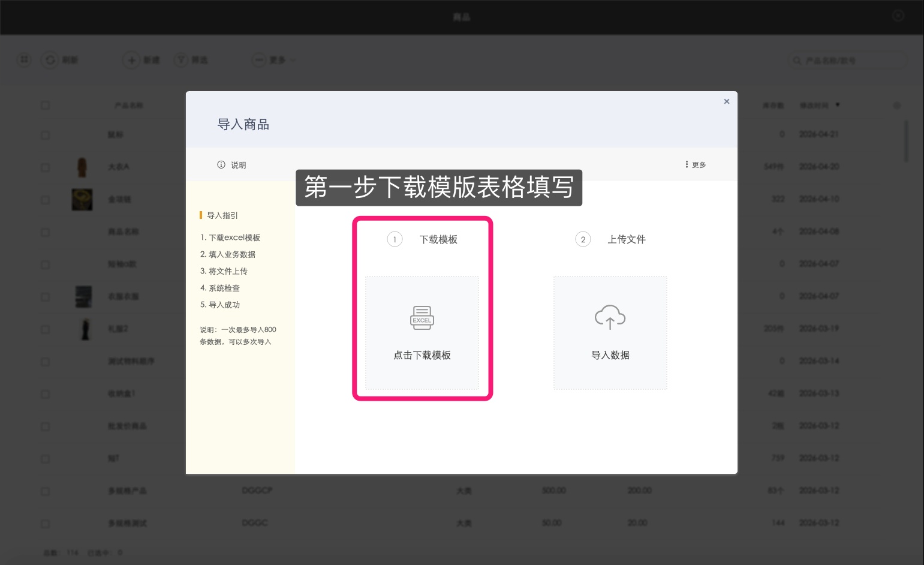Tick the select-all checkbox in table header
924x565 pixels.
click(x=45, y=106)
